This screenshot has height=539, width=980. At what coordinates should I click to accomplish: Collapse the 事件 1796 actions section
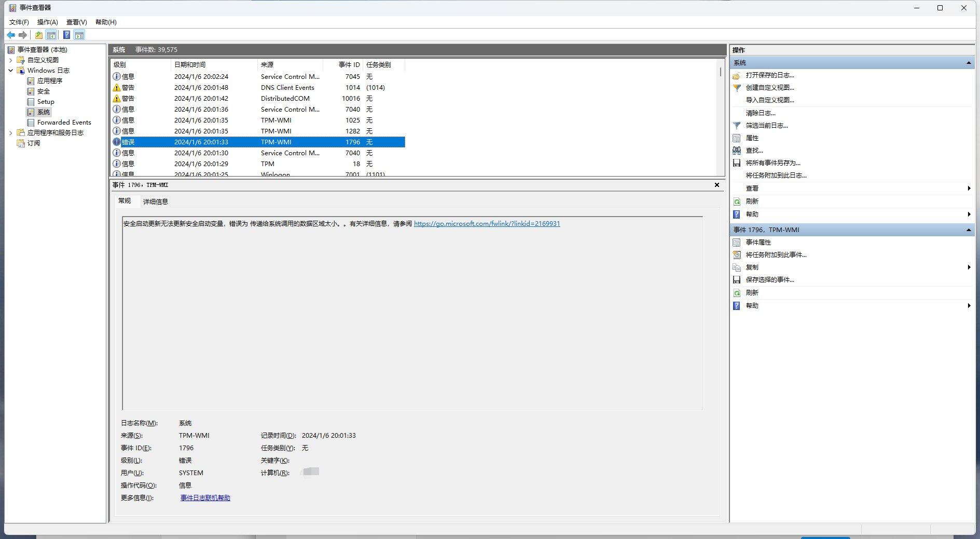[968, 230]
